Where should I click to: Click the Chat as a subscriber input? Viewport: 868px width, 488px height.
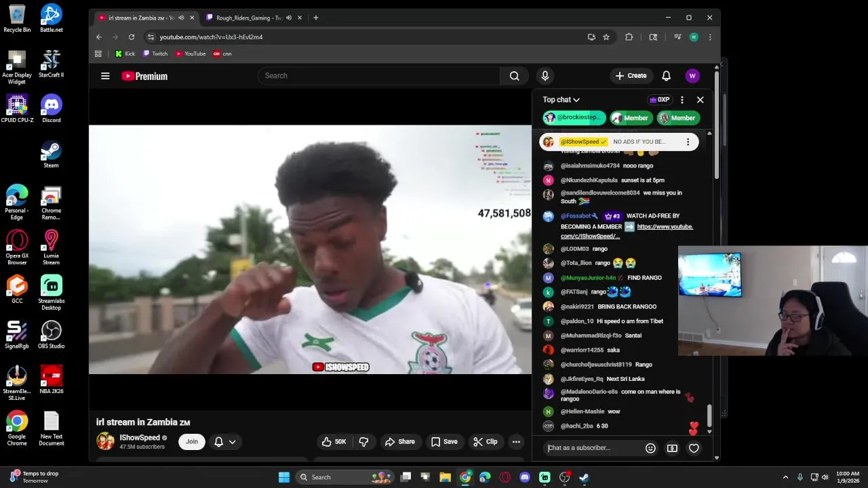click(593, 448)
